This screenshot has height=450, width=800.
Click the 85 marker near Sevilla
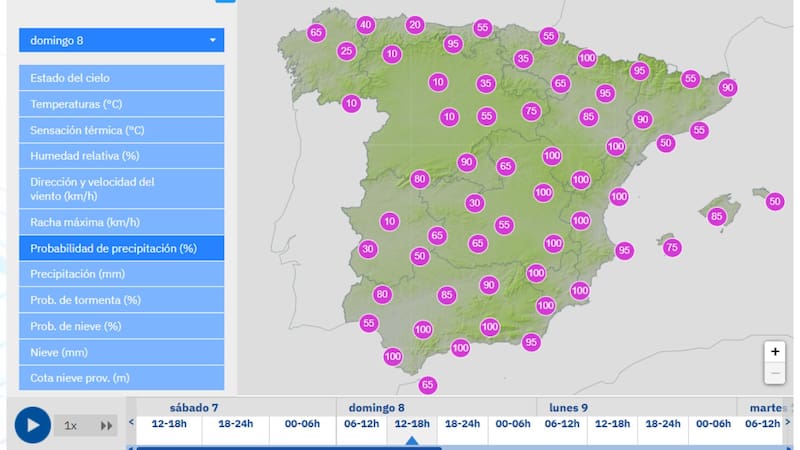pos(446,295)
